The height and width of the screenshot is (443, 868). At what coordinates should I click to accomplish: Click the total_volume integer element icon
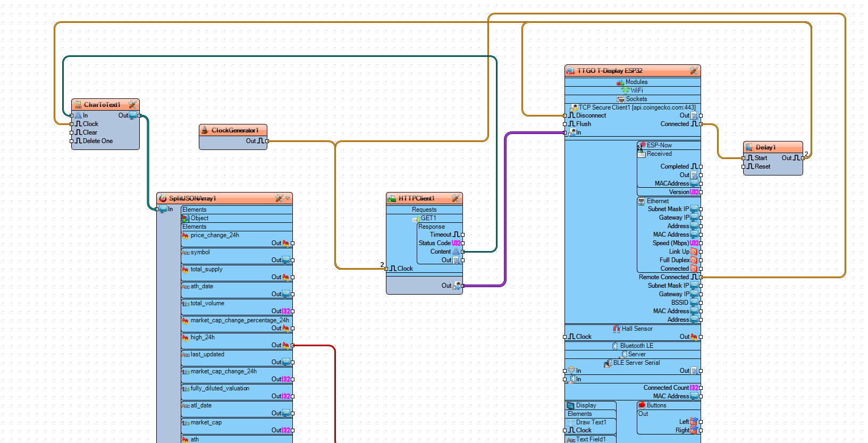point(186,304)
